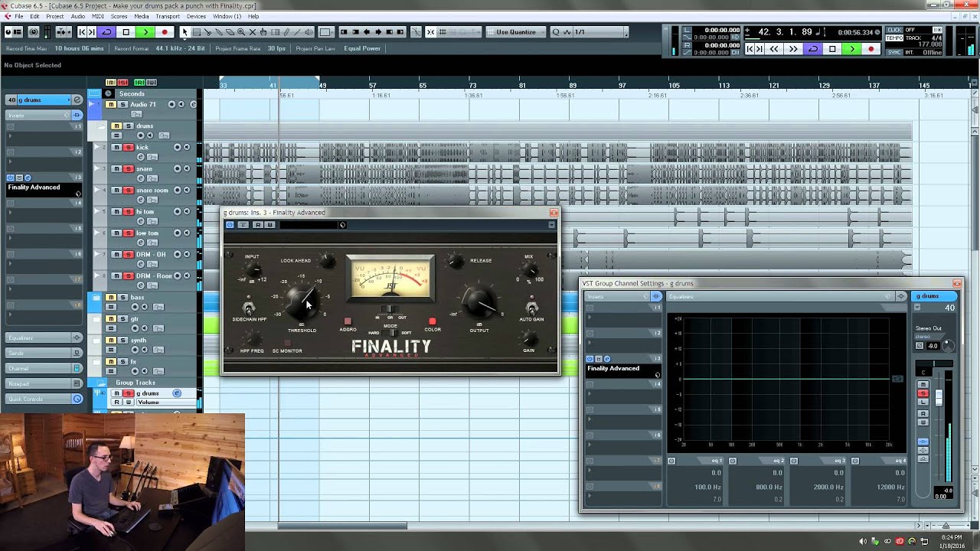Viewport: 980px width, 551px height.
Task: Open the Edit menu
Action: [x=35, y=16]
